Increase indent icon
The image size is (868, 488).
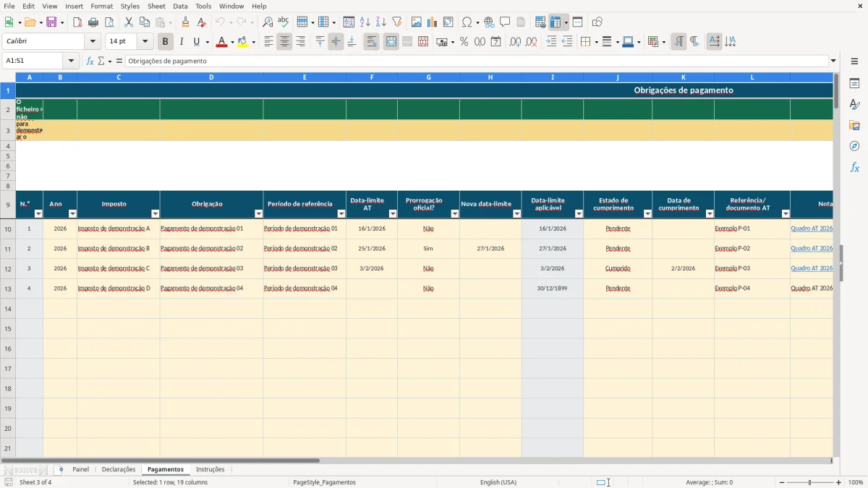[x=551, y=42]
